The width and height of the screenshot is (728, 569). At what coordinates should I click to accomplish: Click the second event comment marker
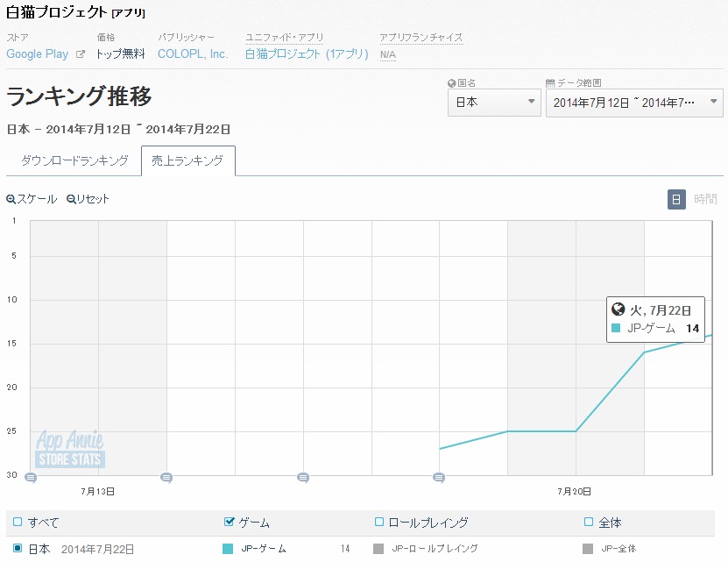click(166, 478)
